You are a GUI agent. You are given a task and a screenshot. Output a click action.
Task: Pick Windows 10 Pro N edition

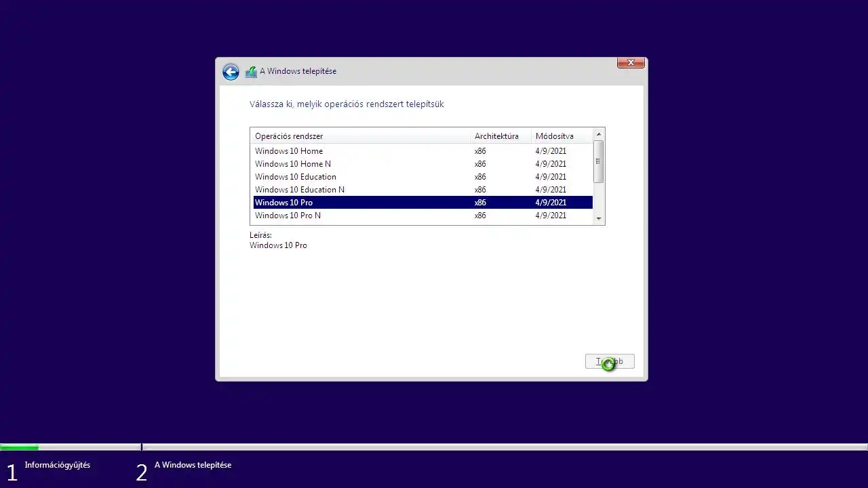coord(422,216)
